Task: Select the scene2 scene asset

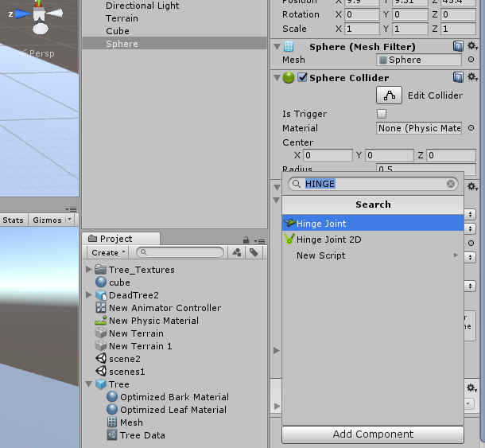Action: coord(118,359)
